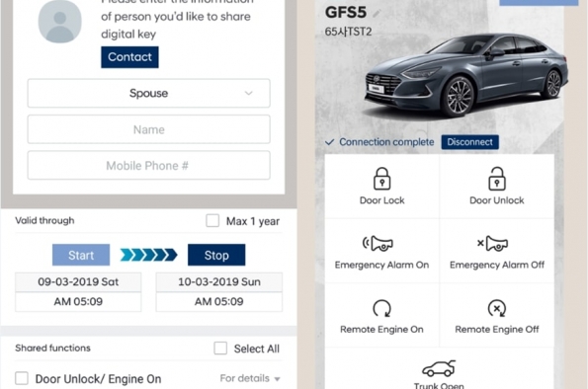Open the Spouse relationship dropdown
The image size is (588, 389).
point(148,93)
